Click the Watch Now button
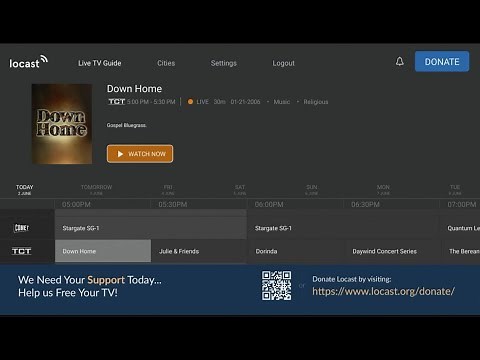 (x=140, y=154)
